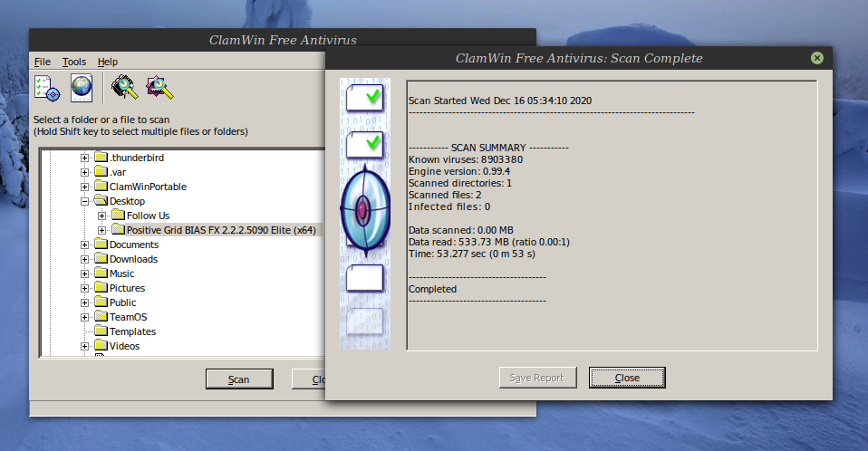The width and height of the screenshot is (868, 451).
Task: Expand the ClamWinPortable folder node
Action: [84, 187]
